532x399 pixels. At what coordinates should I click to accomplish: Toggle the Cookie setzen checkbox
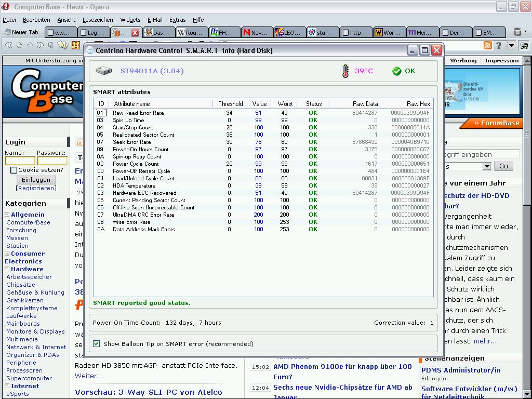click(14, 170)
